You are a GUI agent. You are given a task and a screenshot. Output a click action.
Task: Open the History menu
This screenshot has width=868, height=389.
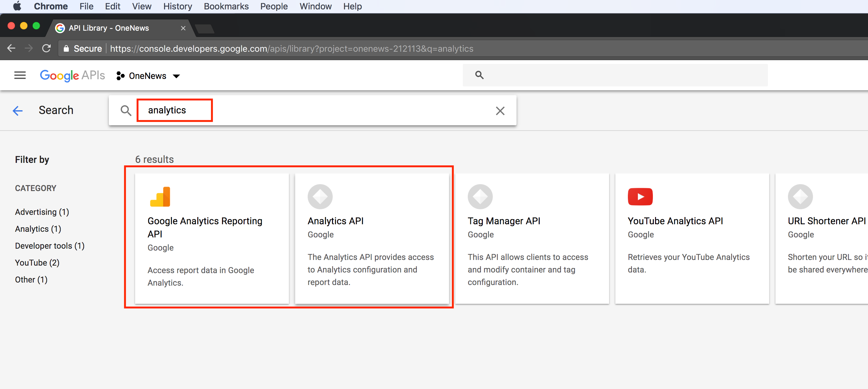[177, 6]
